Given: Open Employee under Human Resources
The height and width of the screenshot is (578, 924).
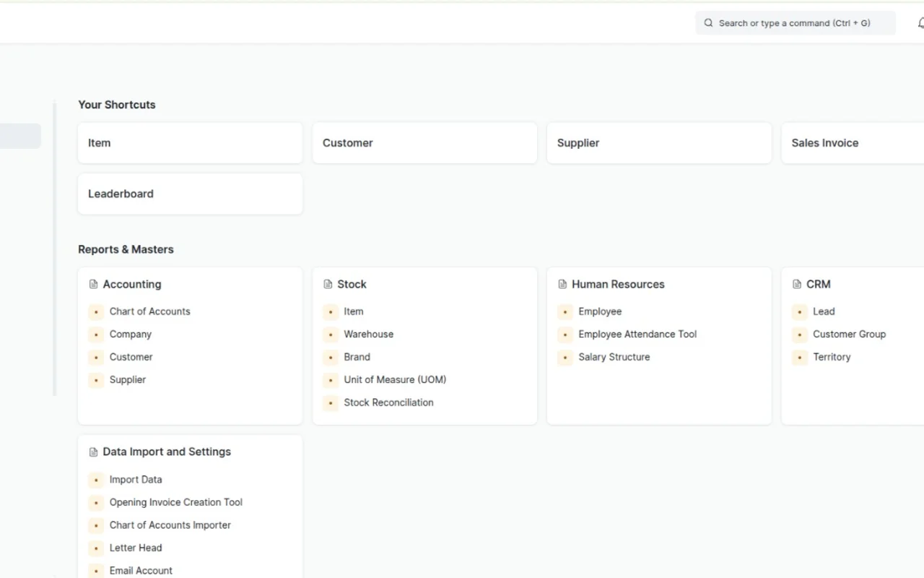Looking at the screenshot, I should (x=600, y=311).
